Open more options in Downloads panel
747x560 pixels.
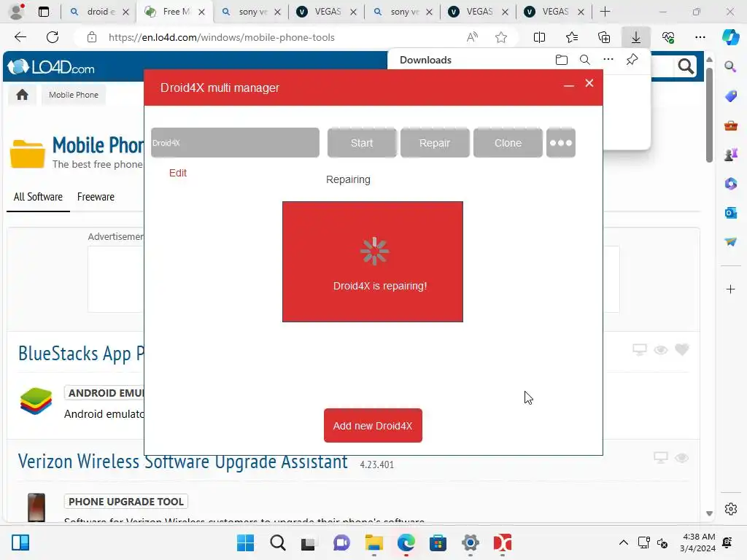(x=608, y=60)
